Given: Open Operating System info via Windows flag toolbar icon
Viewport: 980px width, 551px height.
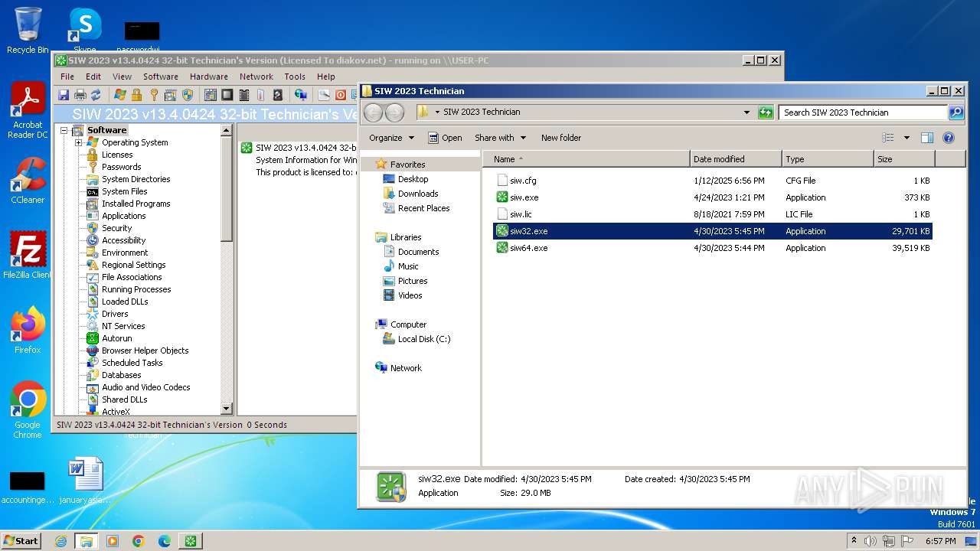Looking at the screenshot, I should pos(120,95).
